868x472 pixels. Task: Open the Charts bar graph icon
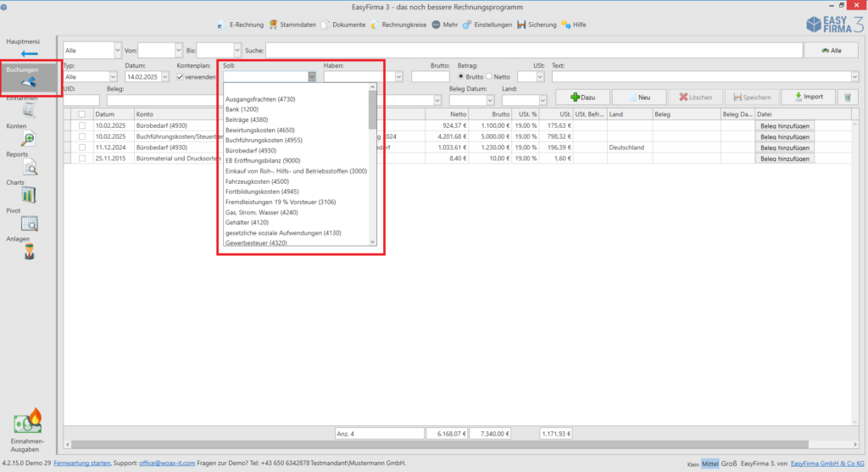coord(28,196)
